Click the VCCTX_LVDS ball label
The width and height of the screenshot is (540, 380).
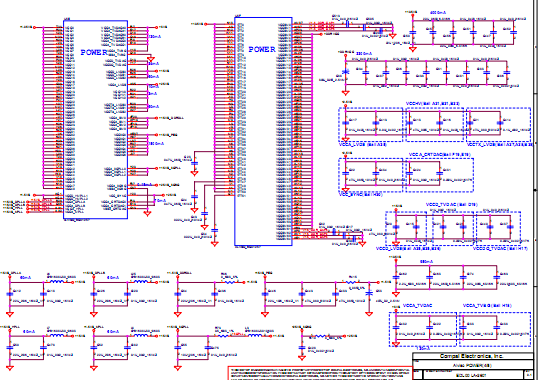(x=500, y=145)
